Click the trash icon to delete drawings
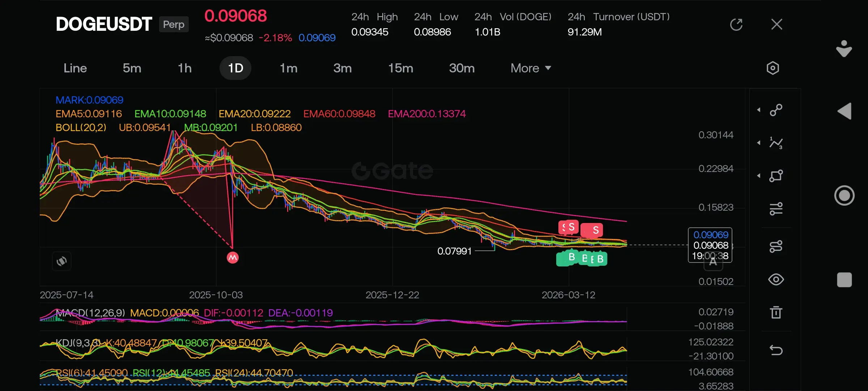 776,312
